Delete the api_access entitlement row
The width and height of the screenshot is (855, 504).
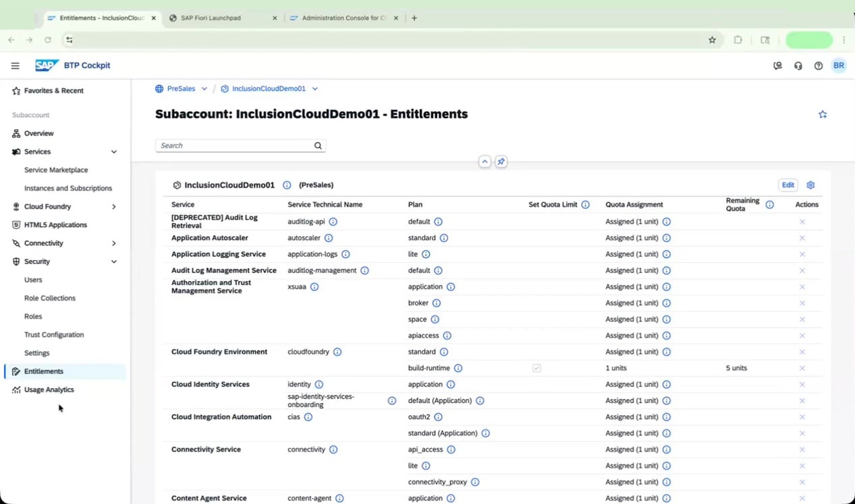pos(802,449)
